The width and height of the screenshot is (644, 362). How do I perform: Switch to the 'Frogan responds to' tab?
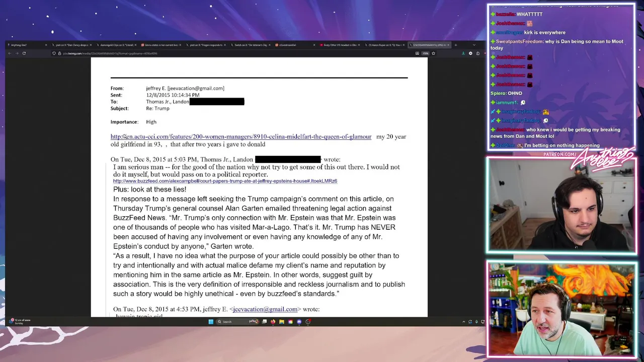[205, 45]
